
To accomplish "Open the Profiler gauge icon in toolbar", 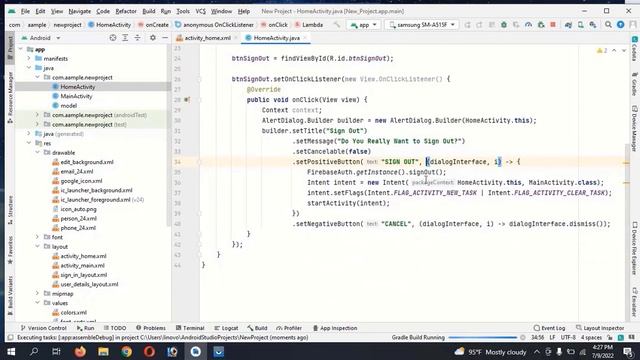I will pos(529,25).
